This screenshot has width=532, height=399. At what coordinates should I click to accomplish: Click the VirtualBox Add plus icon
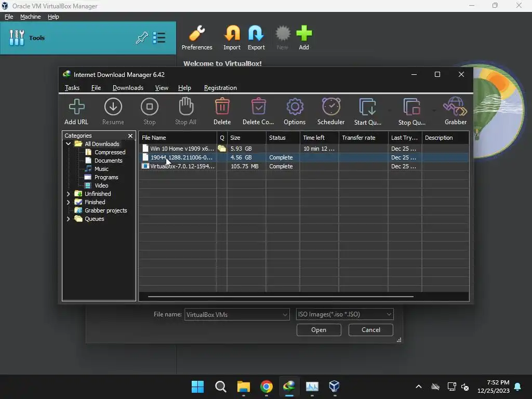[304, 34]
